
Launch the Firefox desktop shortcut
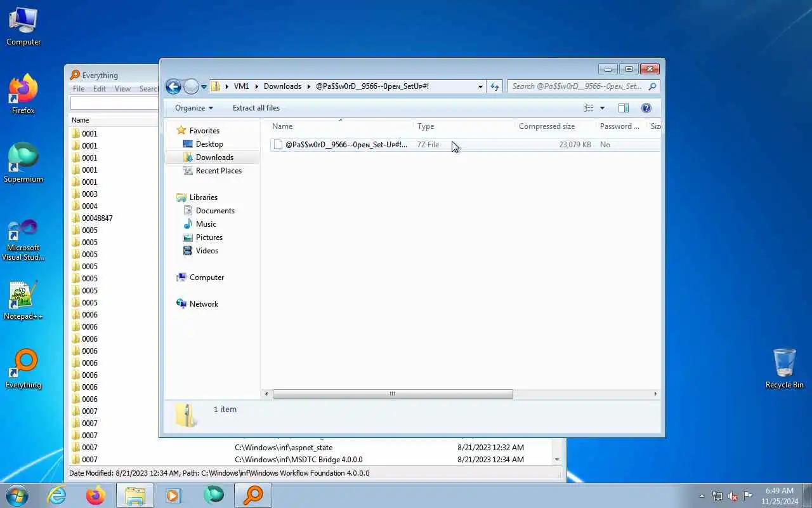[x=23, y=95]
